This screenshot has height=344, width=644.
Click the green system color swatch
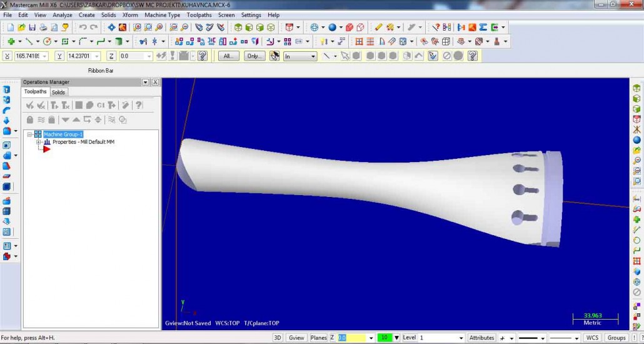[385, 338]
